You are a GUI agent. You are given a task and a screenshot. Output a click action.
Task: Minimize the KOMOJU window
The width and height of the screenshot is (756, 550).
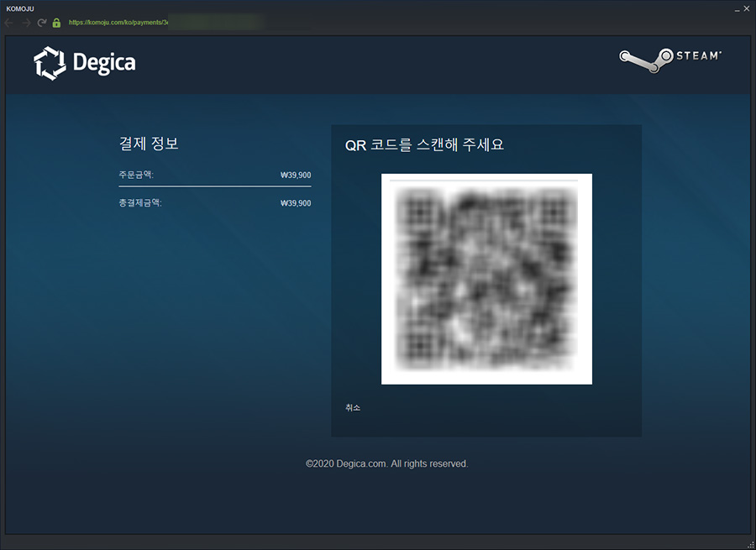coord(738,9)
